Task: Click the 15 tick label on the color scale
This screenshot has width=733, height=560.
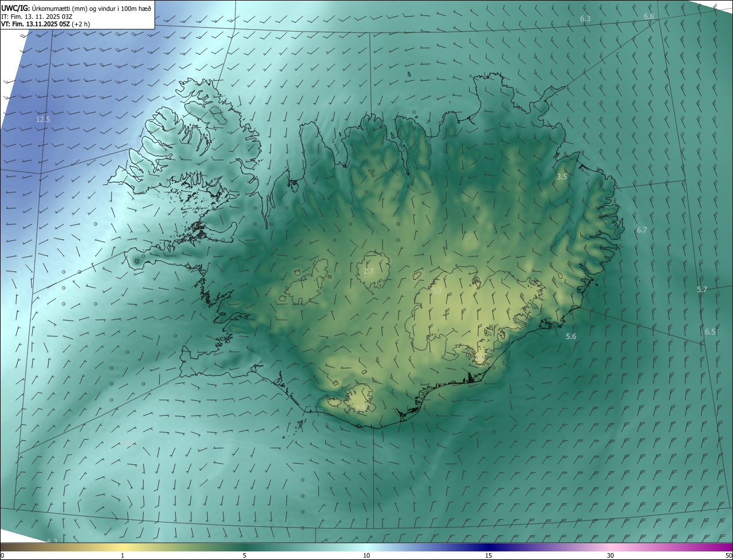Action: (x=488, y=556)
